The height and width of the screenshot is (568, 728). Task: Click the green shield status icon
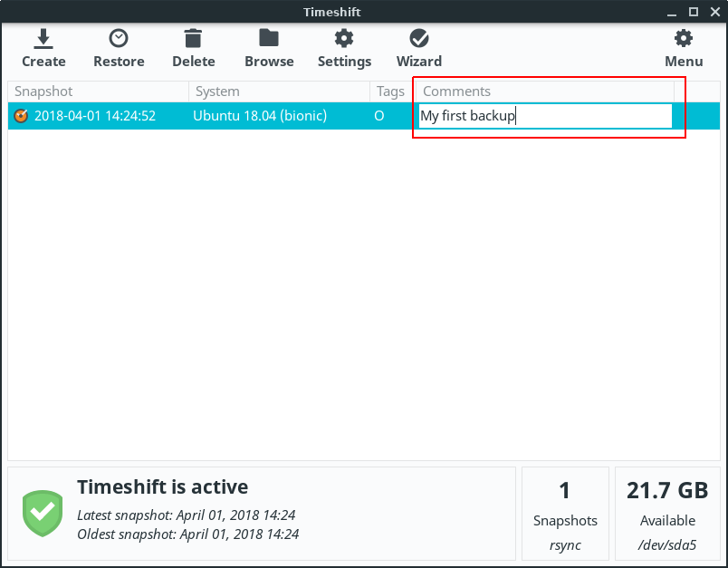tap(43, 514)
